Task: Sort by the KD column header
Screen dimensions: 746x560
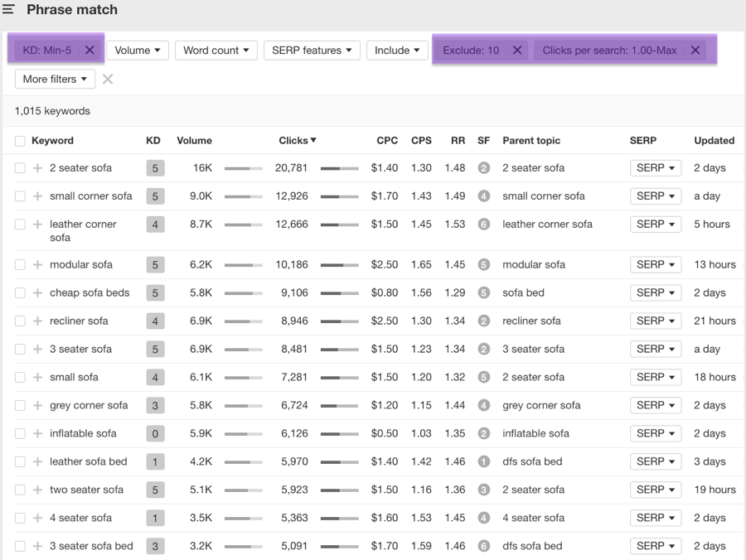Action: [153, 141]
